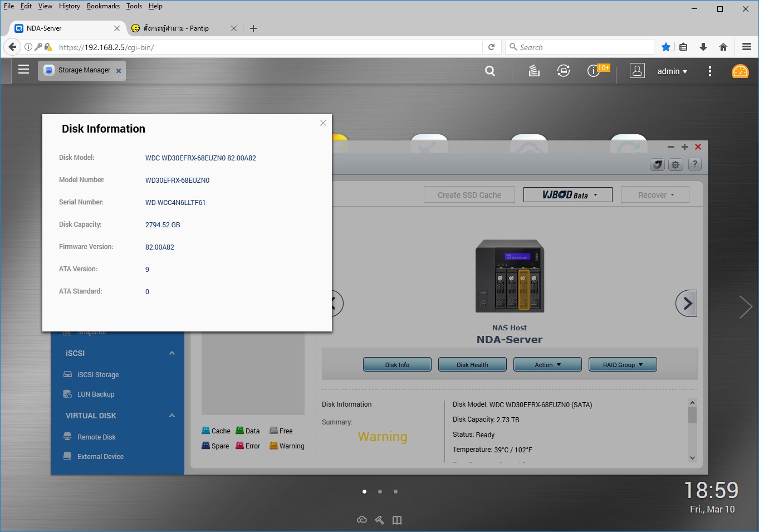Click the Create SSD Cache button
Image resolution: width=759 pixels, height=532 pixels.
click(x=469, y=195)
